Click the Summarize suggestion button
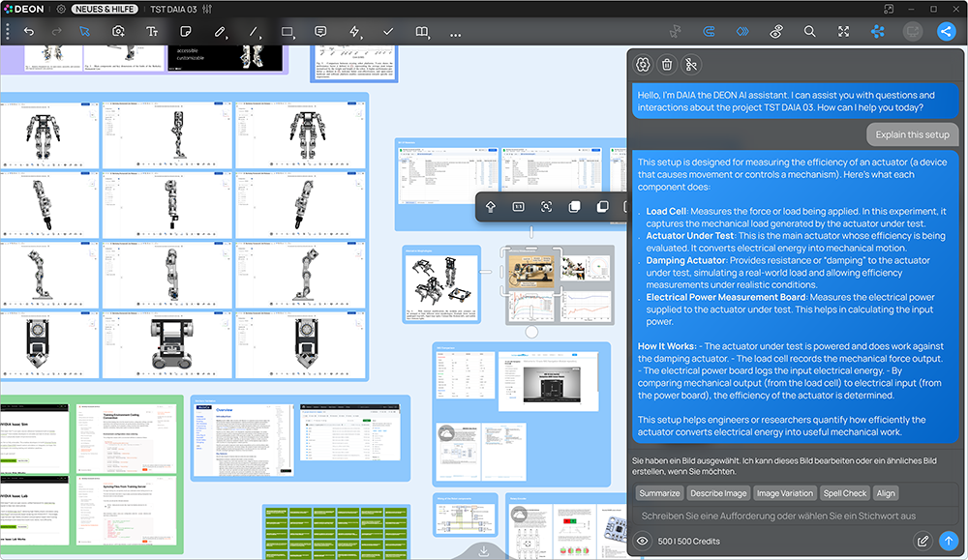968x560 pixels. pos(658,493)
